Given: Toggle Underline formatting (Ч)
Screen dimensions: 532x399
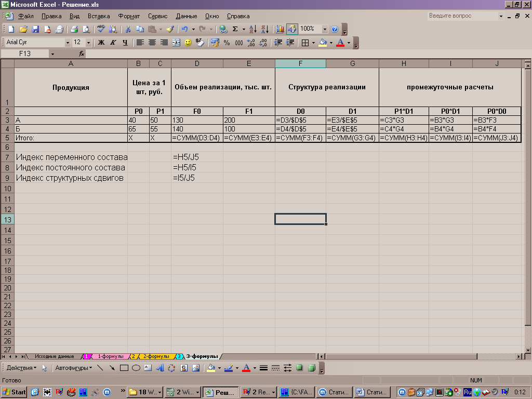Looking at the screenshot, I should (125, 43).
